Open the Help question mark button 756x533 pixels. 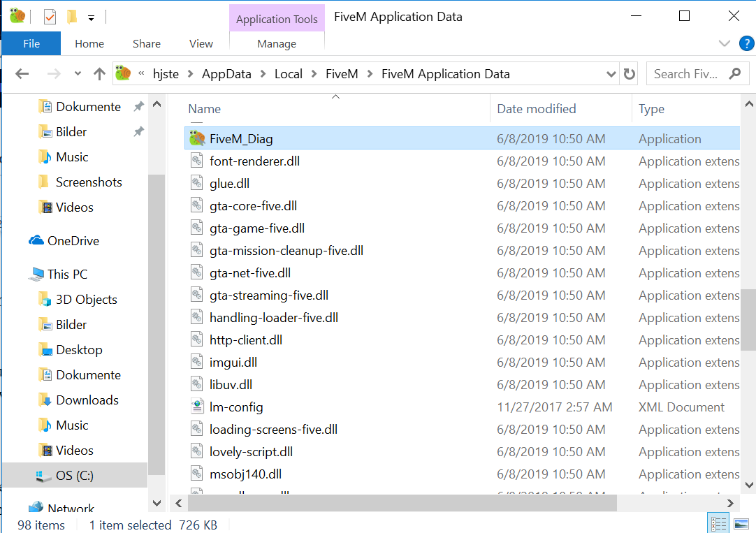tap(746, 43)
